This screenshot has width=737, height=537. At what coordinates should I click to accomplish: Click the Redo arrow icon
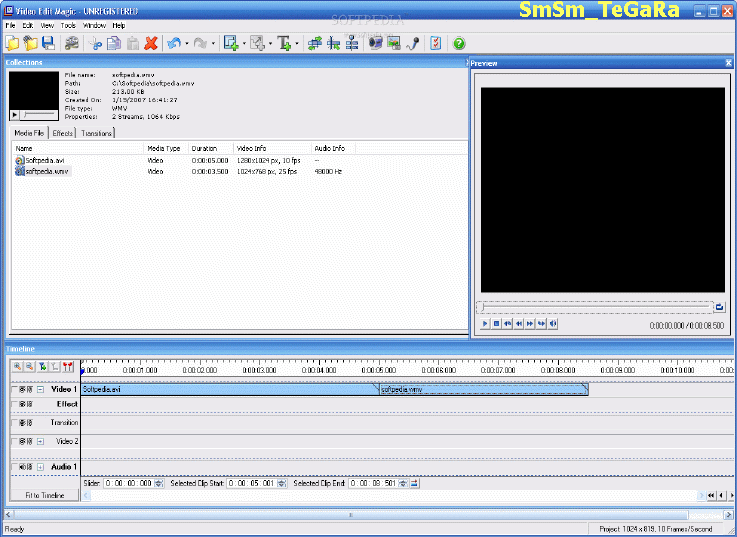coord(200,44)
